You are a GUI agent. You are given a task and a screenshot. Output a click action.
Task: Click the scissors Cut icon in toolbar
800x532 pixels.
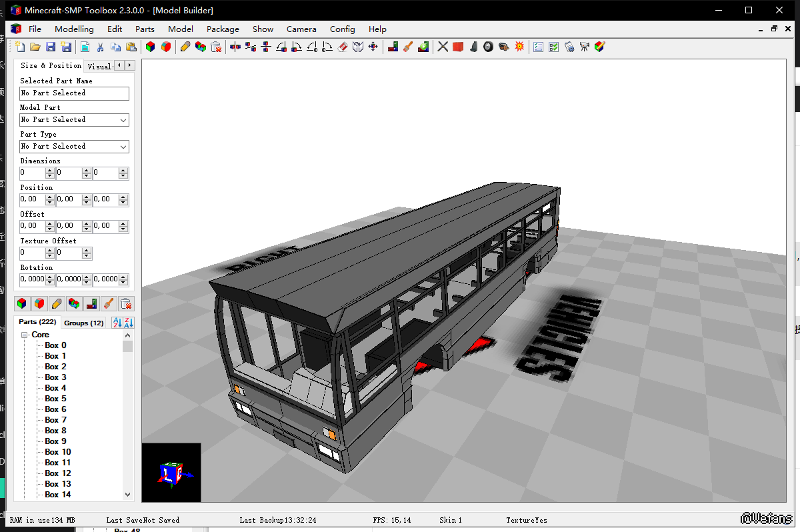click(100, 47)
